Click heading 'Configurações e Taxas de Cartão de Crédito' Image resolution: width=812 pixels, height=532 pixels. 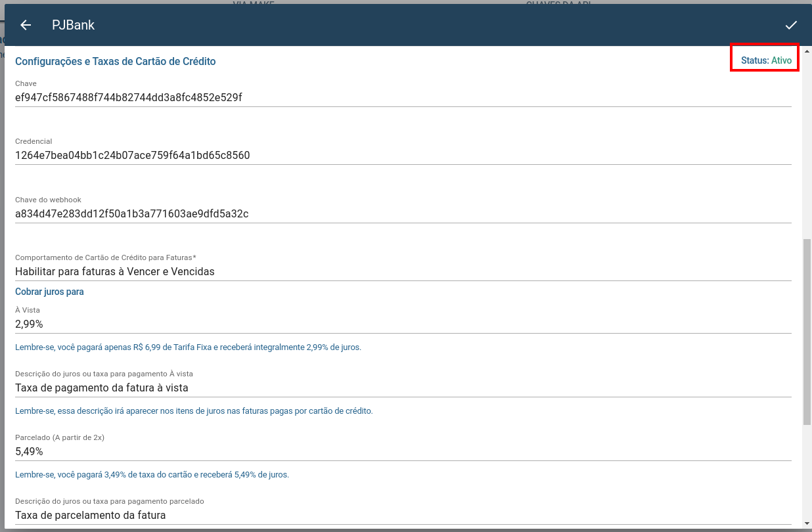click(x=116, y=61)
